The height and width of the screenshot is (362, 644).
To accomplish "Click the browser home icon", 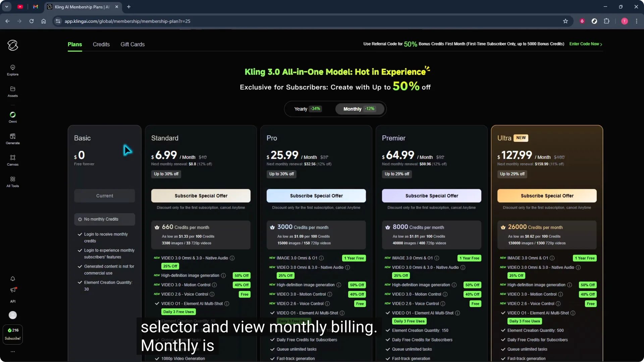I will pyautogui.click(x=44, y=21).
